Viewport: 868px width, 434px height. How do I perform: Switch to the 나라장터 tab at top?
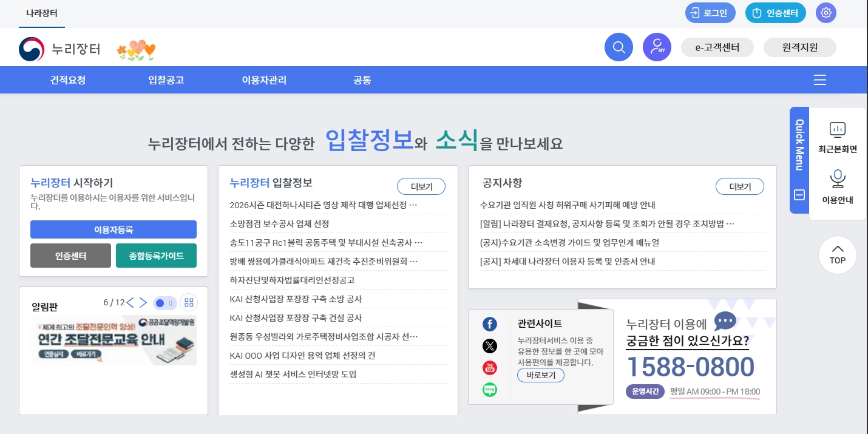click(41, 11)
